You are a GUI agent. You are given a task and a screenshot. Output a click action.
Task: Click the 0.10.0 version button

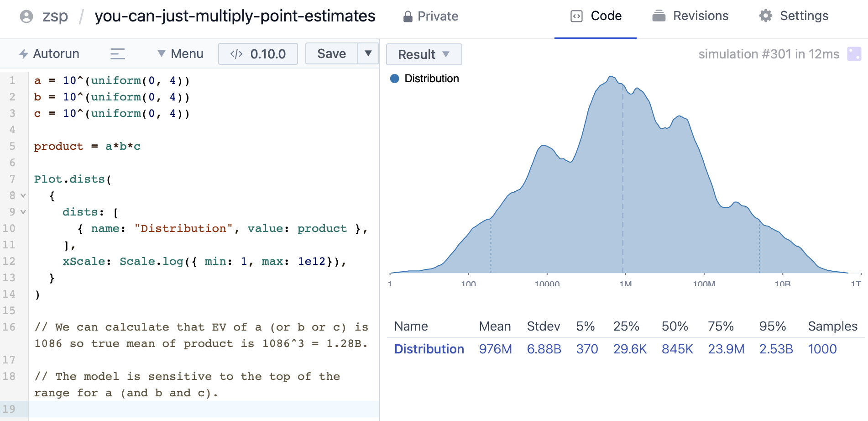258,54
